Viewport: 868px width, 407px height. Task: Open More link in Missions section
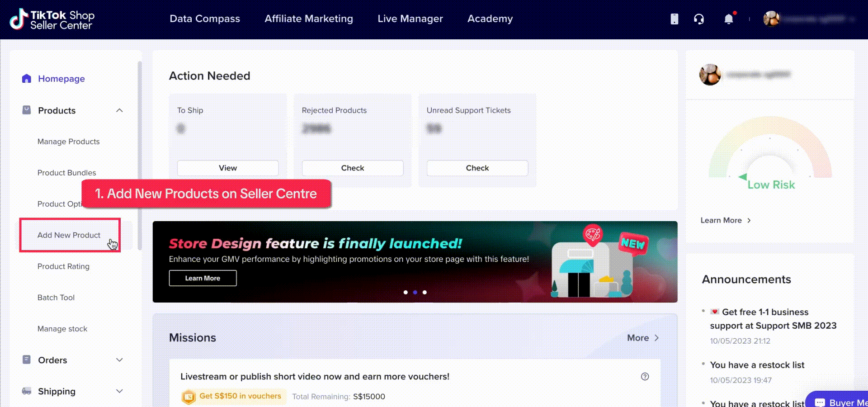click(642, 338)
